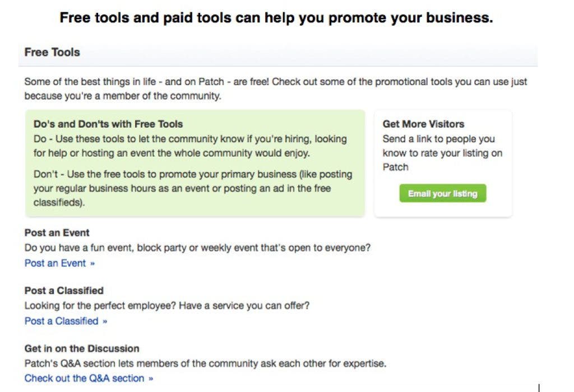Click the "Looking for the perfect employee?" description
Viewport: 574px width, 392px height.
pyautogui.click(x=167, y=306)
